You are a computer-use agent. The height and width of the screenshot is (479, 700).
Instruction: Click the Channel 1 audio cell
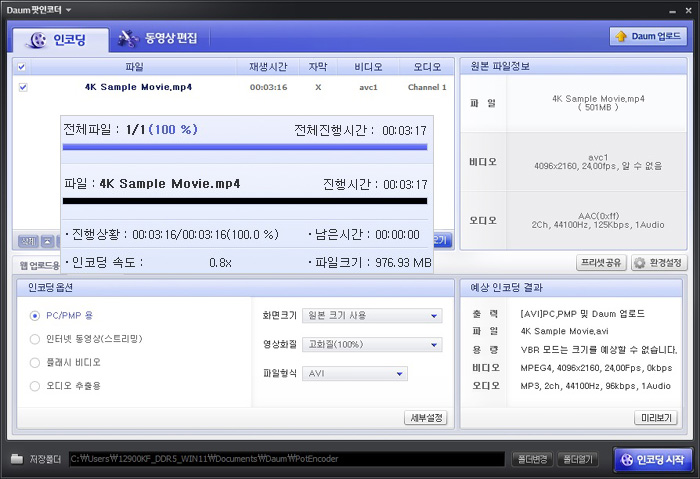click(427, 87)
